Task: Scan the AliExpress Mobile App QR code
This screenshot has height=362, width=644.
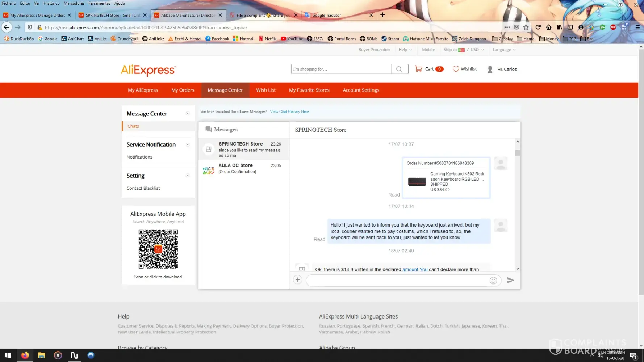Action: coord(158,249)
